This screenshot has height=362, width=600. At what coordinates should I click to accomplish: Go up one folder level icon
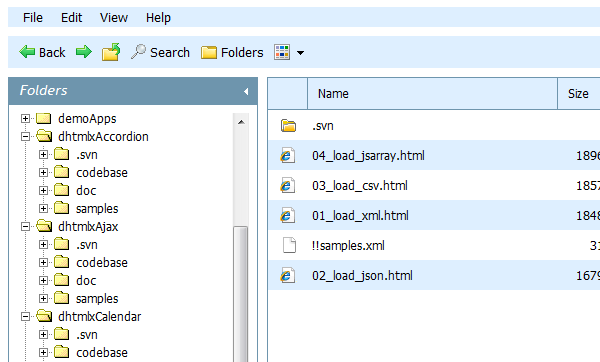(x=111, y=52)
